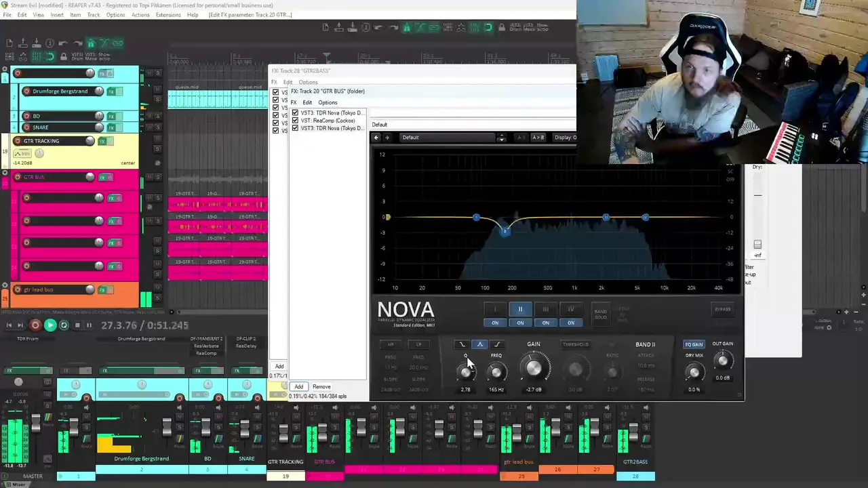Click the New project toolbar icon
Image resolution: width=868 pixels, height=488 pixels.
(x=9, y=43)
